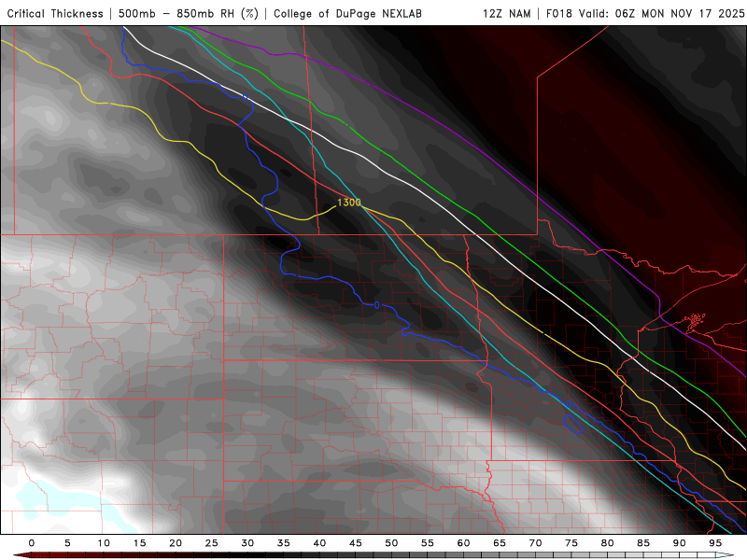Select the "45" color scale tick label
747x560 pixels.
356,543
